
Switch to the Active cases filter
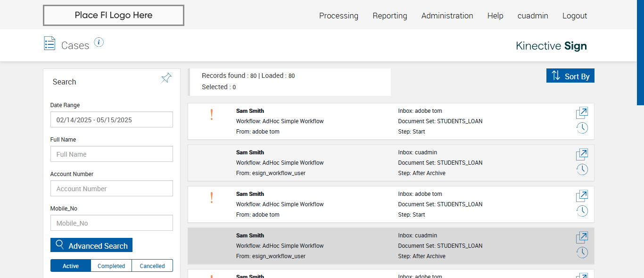coord(71,266)
